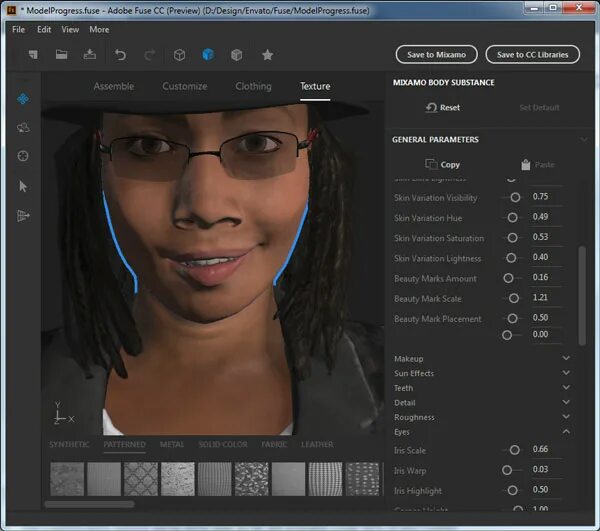This screenshot has width=600, height=531.
Task: Undo the last action
Action: 120,55
